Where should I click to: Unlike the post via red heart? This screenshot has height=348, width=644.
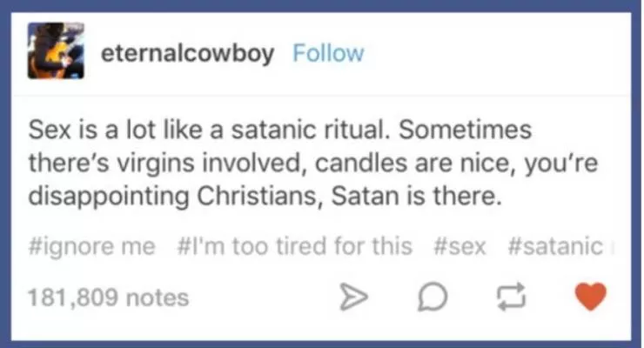point(593,298)
